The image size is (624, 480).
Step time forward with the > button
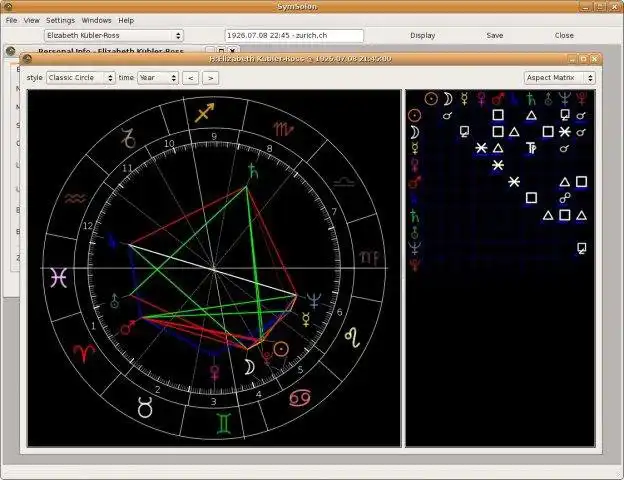pos(211,78)
